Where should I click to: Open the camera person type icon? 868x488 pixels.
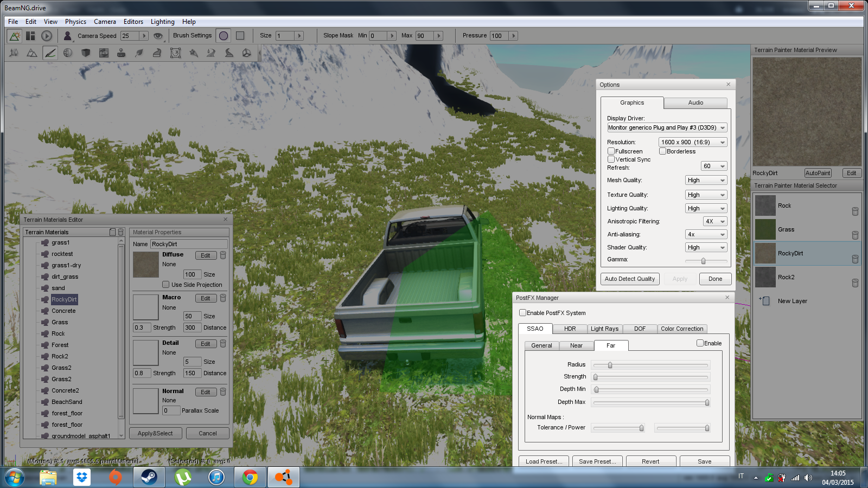pyautogui.click(x=67, y=36)
